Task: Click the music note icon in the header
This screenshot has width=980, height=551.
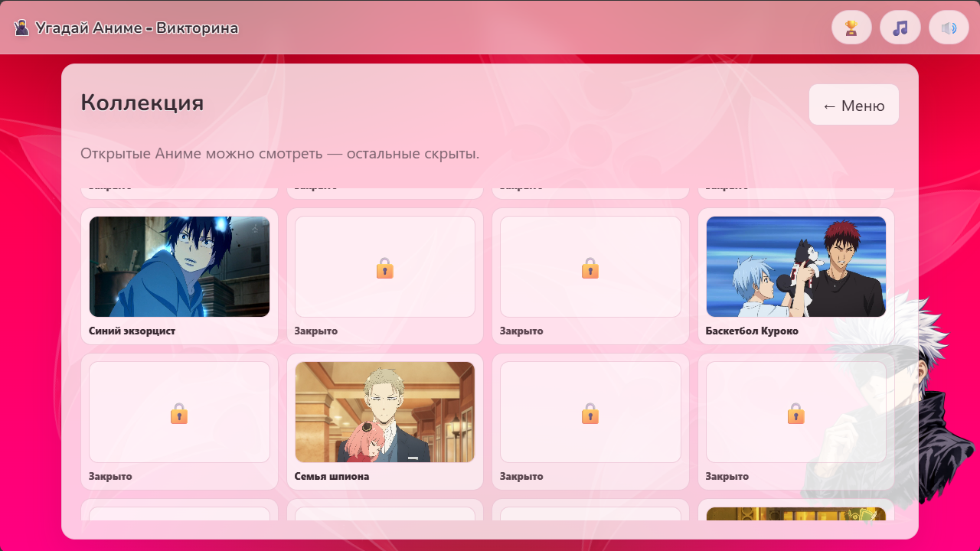Action: (x=900, y=27)
